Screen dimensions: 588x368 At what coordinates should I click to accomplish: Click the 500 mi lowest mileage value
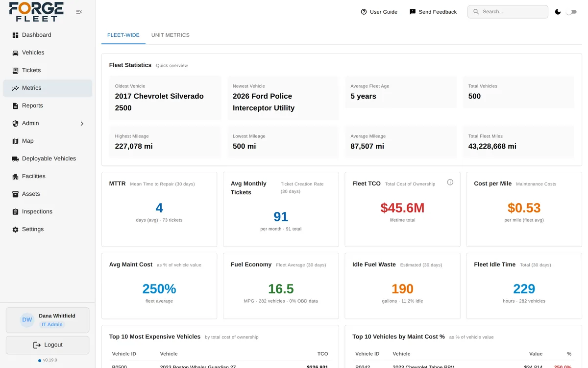tap(244, 146)
